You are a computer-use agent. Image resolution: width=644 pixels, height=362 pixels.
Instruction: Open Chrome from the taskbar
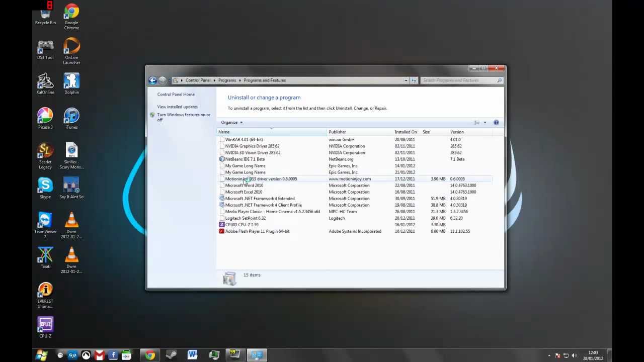click(x=150, y=355)
